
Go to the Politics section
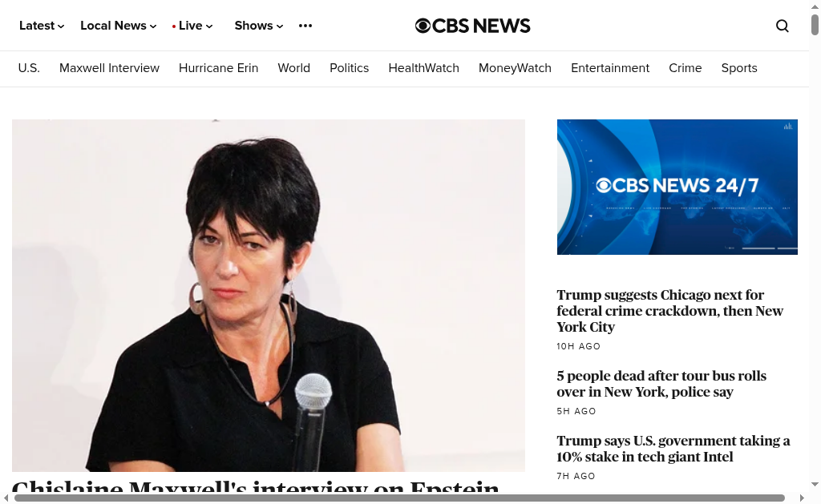pyautogui.click(x=350, y=68)
